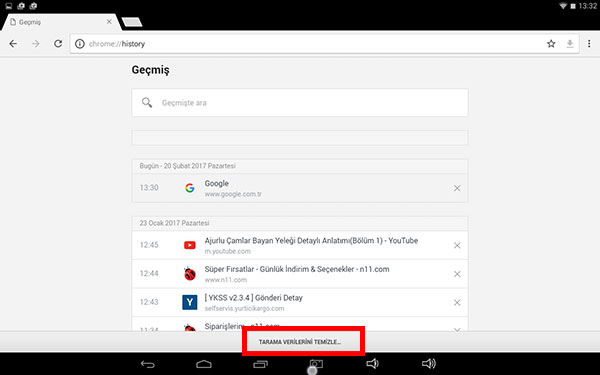Click the Google favicon
Image resolution: width=600 pixels, height=375 pixels.
[189, 188]
